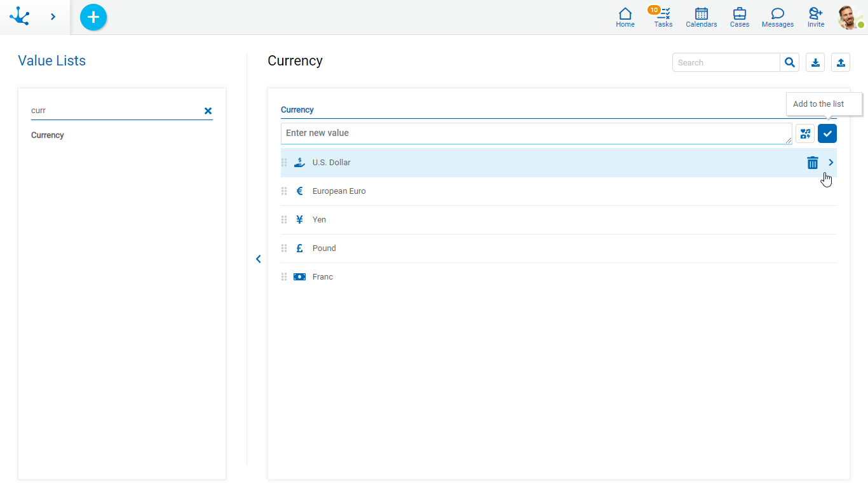Open Messages

pyautogui.click(x=778, y=17)
